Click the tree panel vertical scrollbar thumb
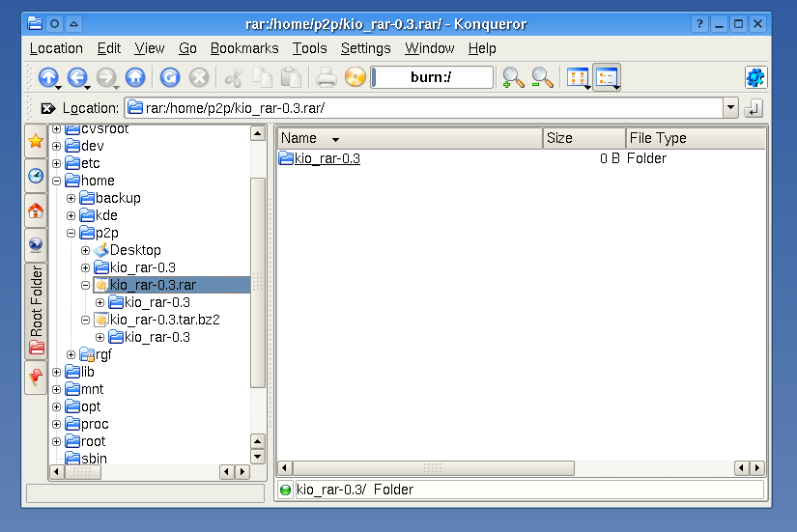 tap(258, 283)
